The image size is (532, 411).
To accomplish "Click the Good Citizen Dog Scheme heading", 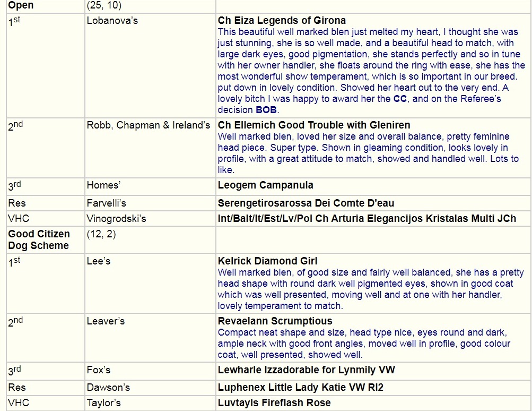I will (x=39, y=240).
